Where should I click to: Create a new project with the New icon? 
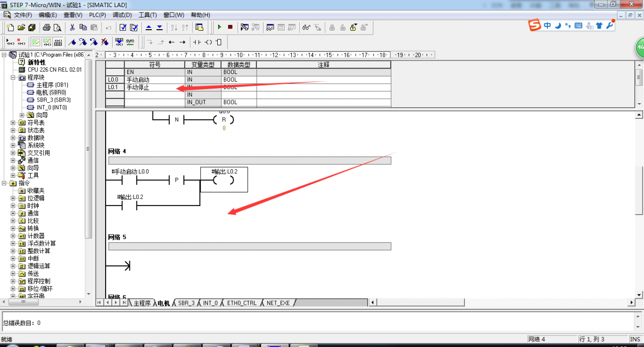10,27
